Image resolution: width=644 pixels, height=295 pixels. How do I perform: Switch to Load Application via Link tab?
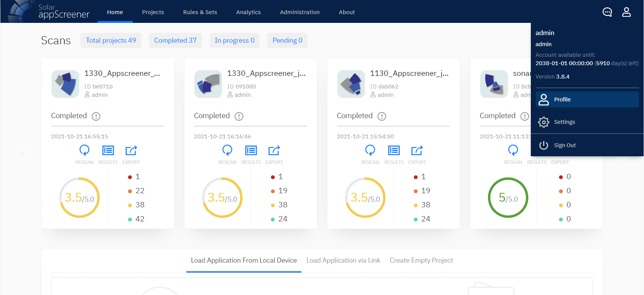343,260
